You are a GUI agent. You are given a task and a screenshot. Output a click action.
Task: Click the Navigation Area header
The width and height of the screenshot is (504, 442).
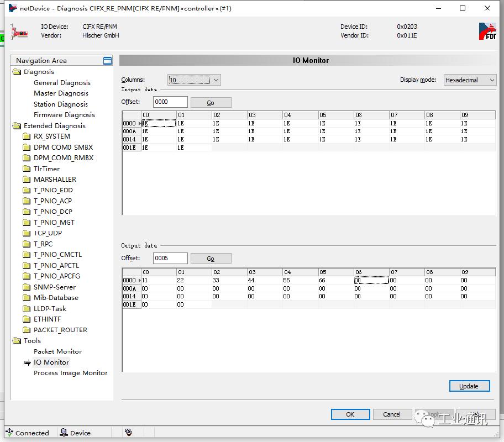click(x=61, y=60)
